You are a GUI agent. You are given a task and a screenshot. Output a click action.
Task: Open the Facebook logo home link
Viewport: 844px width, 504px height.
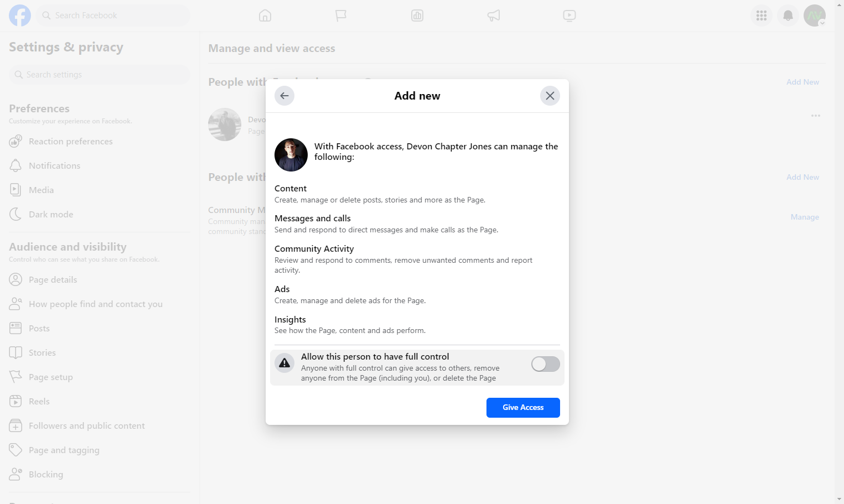tap(20, 15)
